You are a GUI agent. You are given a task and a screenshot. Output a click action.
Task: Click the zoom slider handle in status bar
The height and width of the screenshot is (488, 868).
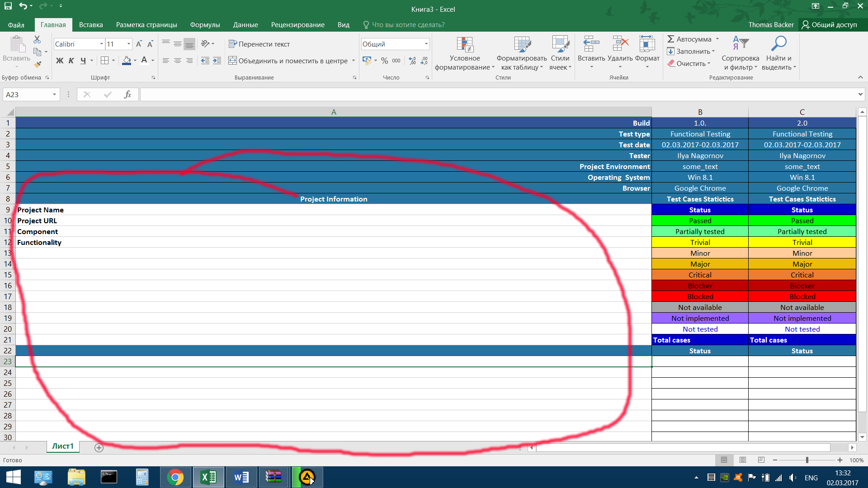pos(807,460)
